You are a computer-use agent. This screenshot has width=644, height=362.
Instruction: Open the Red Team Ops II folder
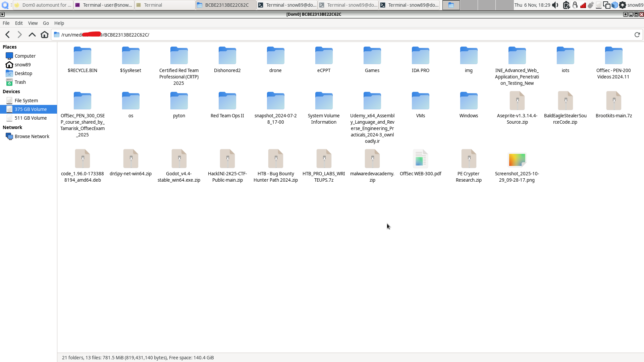tap(227, 101)
